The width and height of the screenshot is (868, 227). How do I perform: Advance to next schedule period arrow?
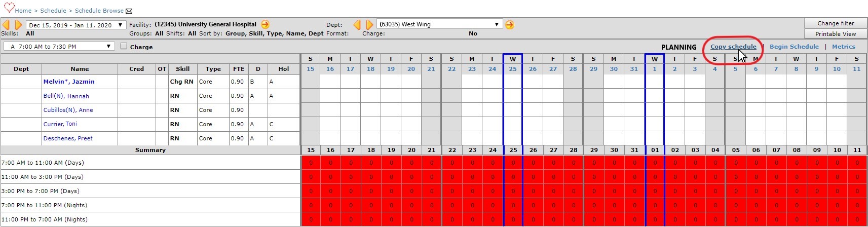pyautogui.click(x=18, y=25)
